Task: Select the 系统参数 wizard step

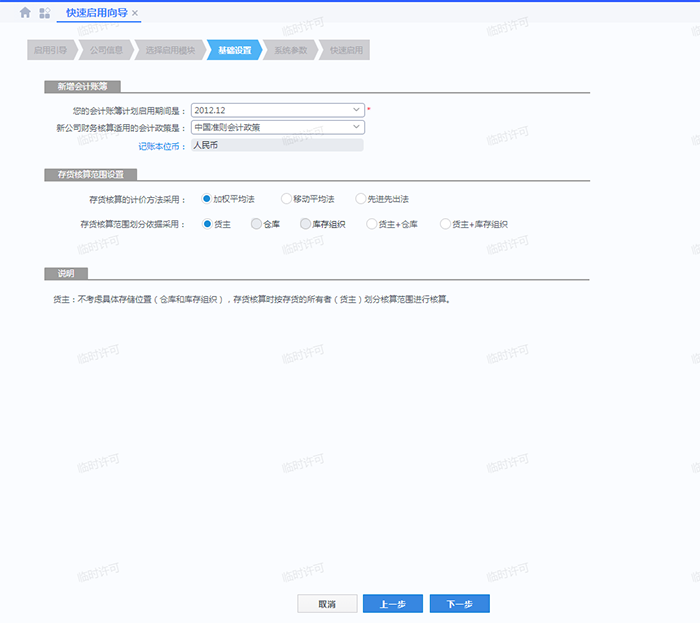Action: point(290,50)
